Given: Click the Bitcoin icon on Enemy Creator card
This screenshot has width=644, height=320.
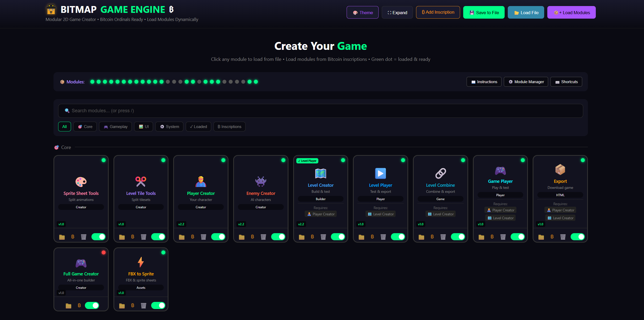Looking at the screenshot, I should pos(253,237).
